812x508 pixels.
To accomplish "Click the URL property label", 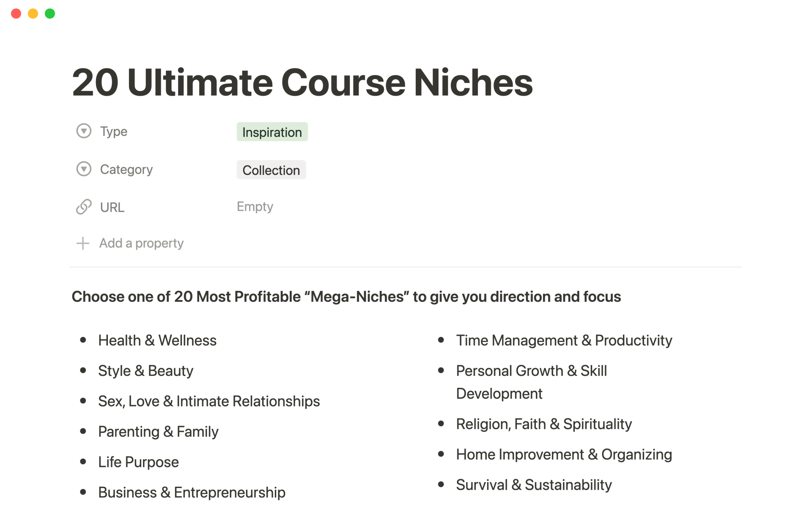I will tap(112, 207).
